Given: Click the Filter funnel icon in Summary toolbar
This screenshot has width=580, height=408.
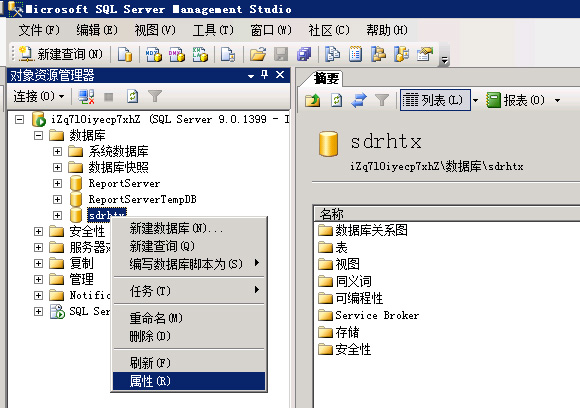Looking at the screenshot, I should (x=382, y=100).
